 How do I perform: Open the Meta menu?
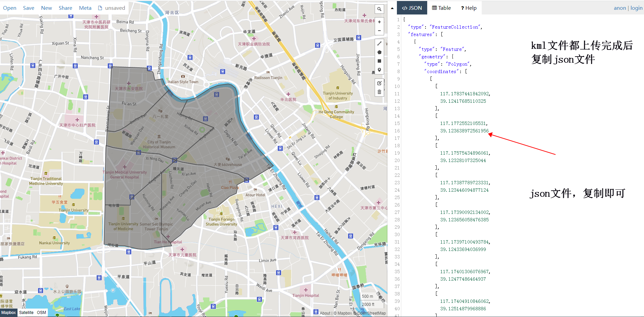(x=85, y=8)
